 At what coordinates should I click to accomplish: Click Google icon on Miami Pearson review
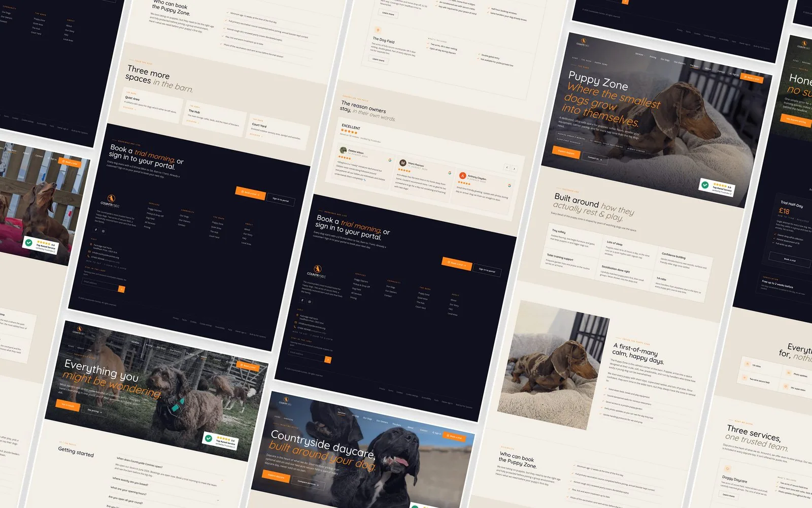(x=450, y=173)
